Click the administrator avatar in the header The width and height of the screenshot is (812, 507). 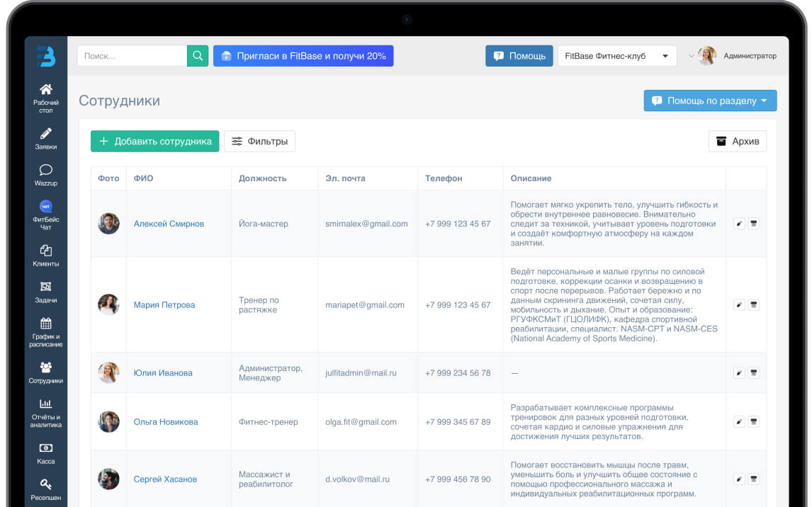point(707,56)
